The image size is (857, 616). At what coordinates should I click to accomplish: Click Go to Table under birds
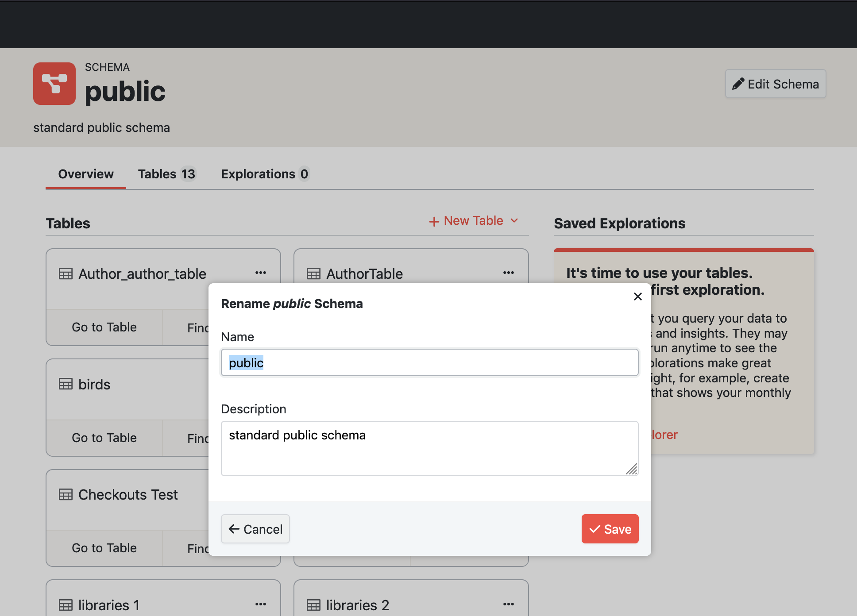point(104,438)
